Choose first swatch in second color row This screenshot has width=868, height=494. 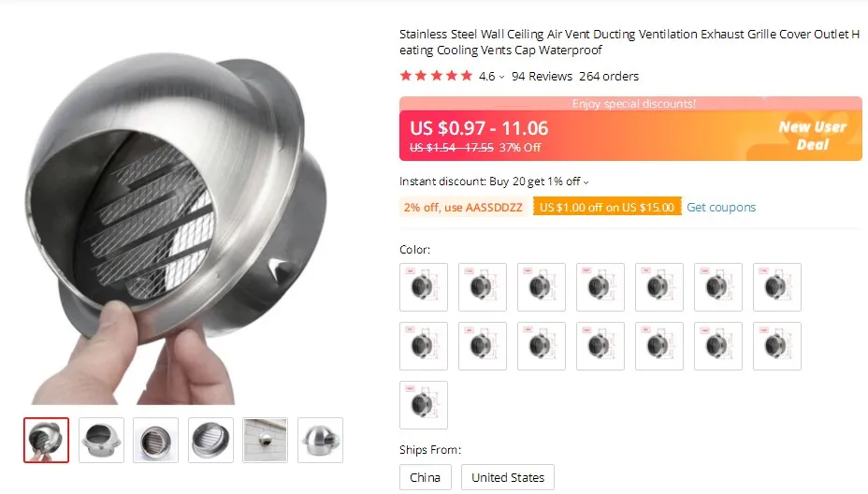click(x=424, y=346)
